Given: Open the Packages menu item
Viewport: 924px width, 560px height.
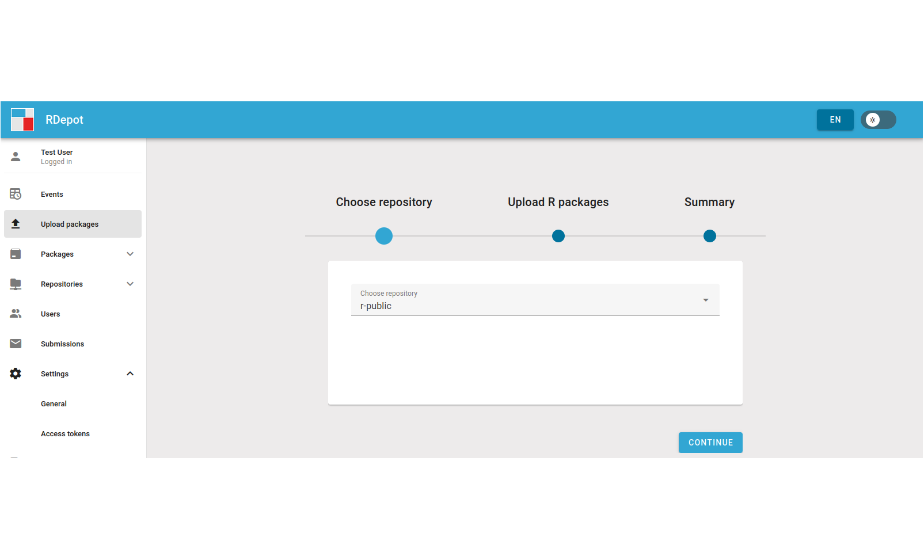Looking at the screenshot, I should [73, 254].
